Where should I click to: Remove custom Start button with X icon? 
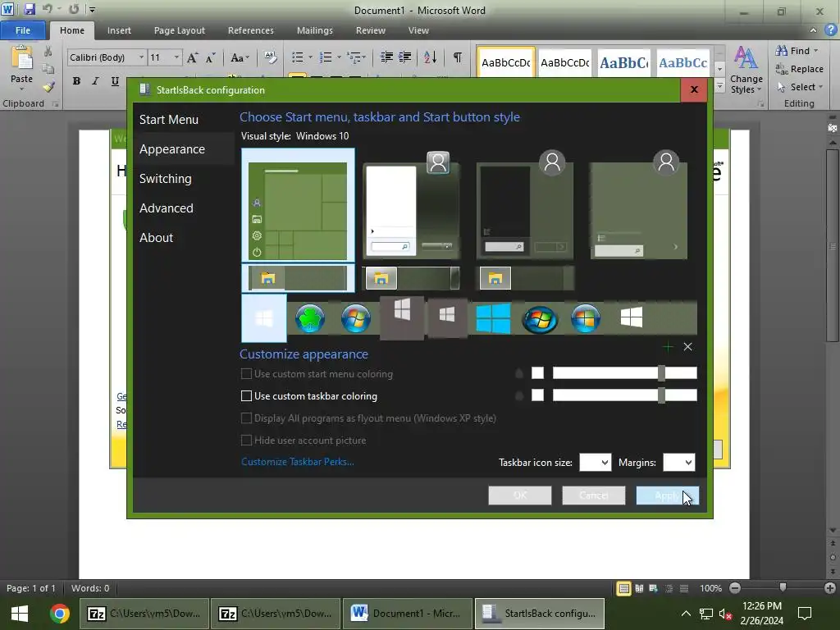click(x=688, y=347)
